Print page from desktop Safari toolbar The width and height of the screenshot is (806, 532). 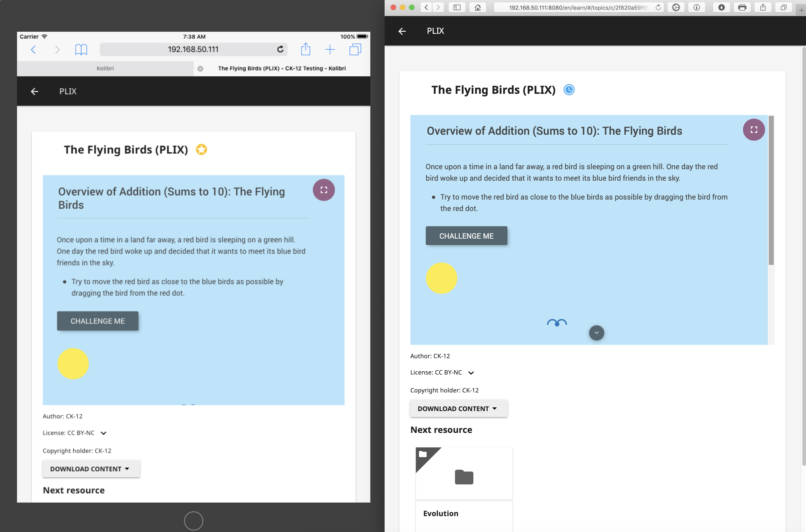coord(742,7)
